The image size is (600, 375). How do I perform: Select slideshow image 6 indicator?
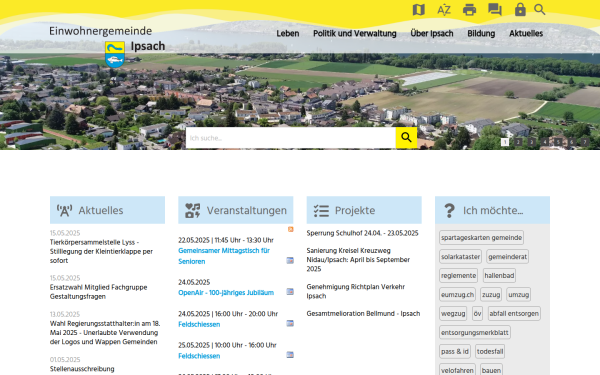click(572, 142)
